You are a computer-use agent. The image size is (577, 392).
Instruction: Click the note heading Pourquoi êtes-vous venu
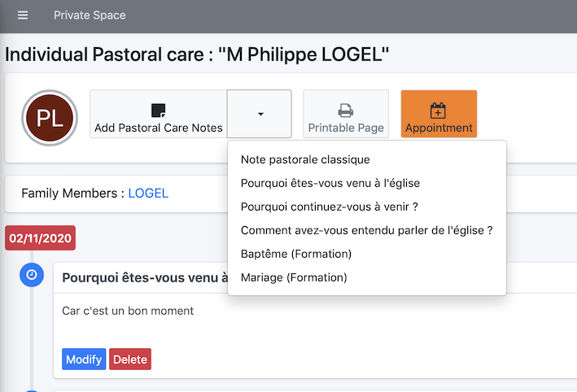click(145, 277)
